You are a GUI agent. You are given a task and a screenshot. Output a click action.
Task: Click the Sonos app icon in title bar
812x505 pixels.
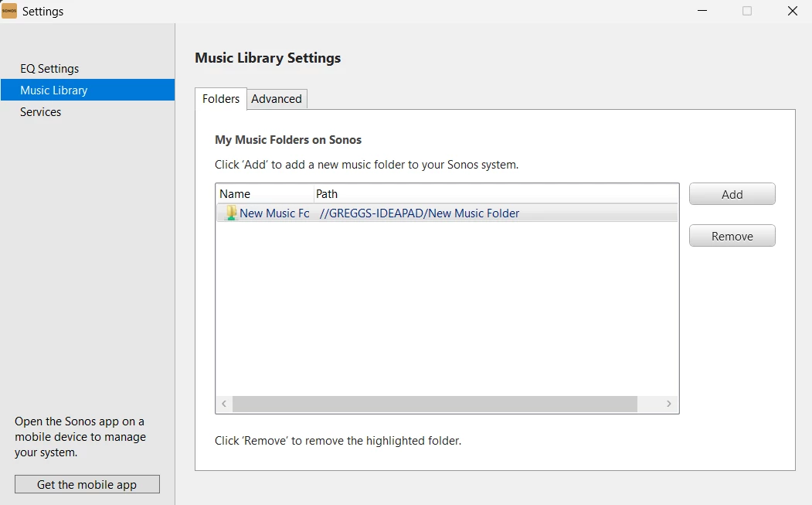coord(9,11)
